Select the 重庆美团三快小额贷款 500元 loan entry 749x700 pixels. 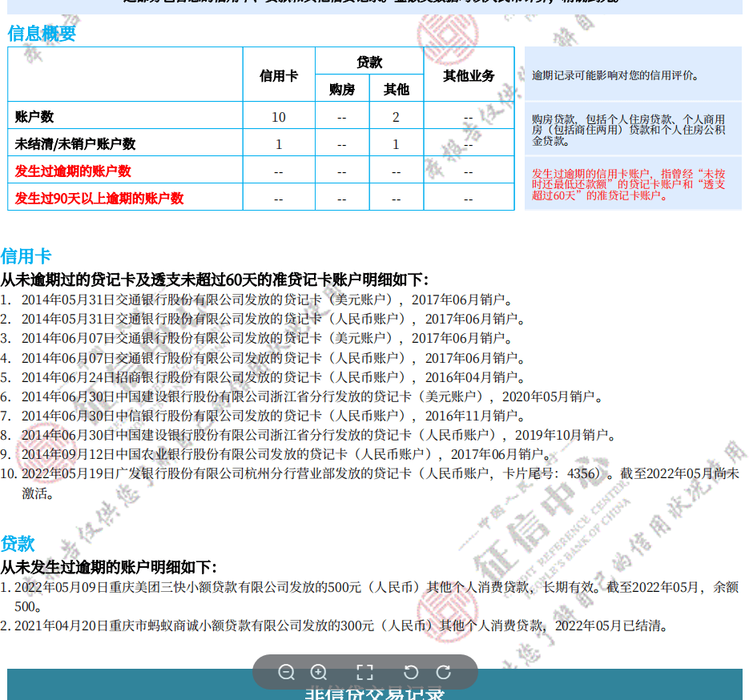pos(370,597)
